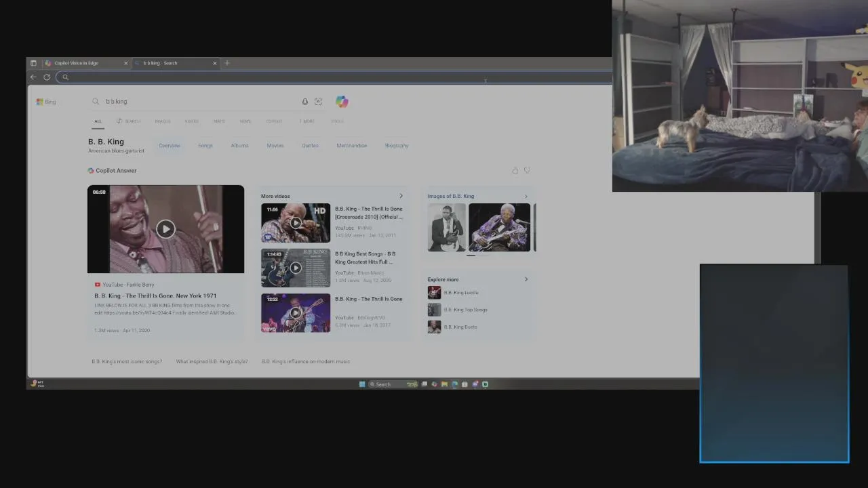This screenshot has height=488, width=868.
Task: Play the New York 1971 main video
Action: pyautogui.click(x=165, y=229)
